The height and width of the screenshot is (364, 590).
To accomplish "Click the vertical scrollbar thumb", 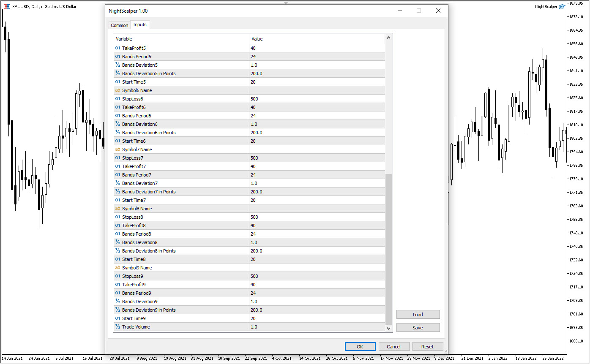I will click(389, 249).
